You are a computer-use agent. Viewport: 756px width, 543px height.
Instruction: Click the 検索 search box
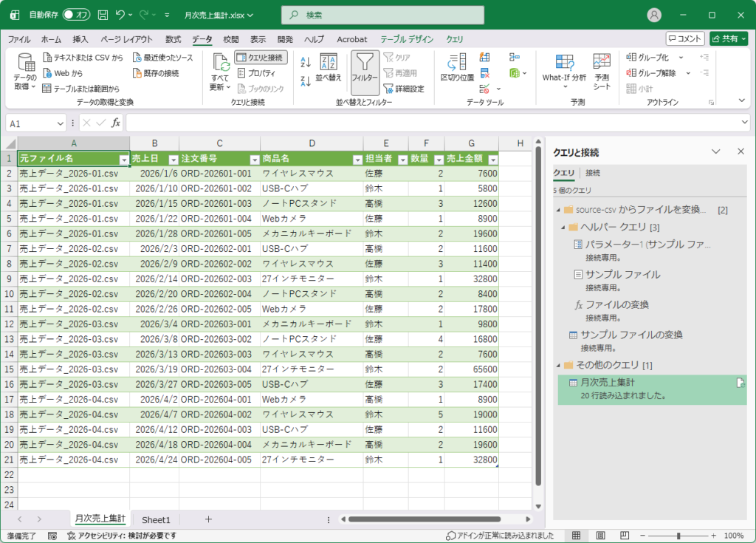[x=382, y=15]
